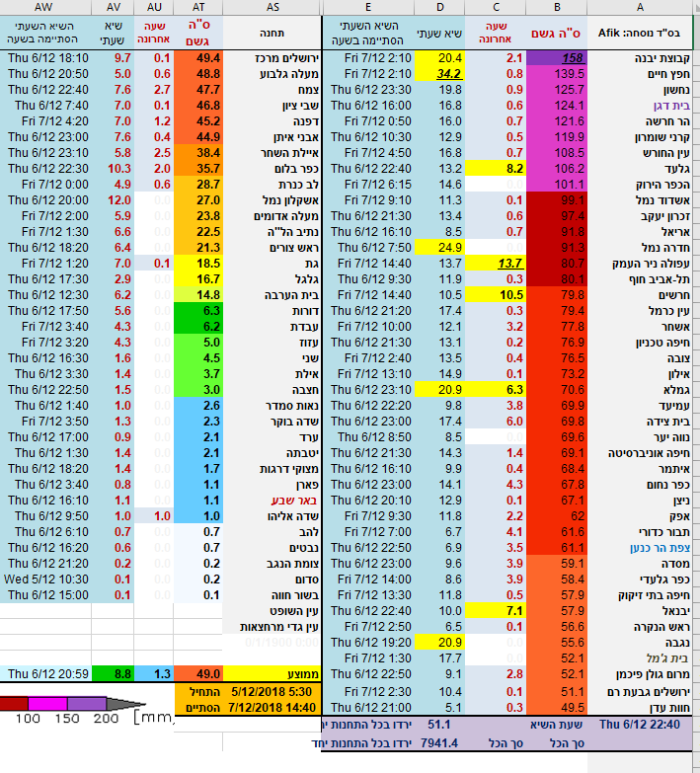Select column B header

[556, 7]
